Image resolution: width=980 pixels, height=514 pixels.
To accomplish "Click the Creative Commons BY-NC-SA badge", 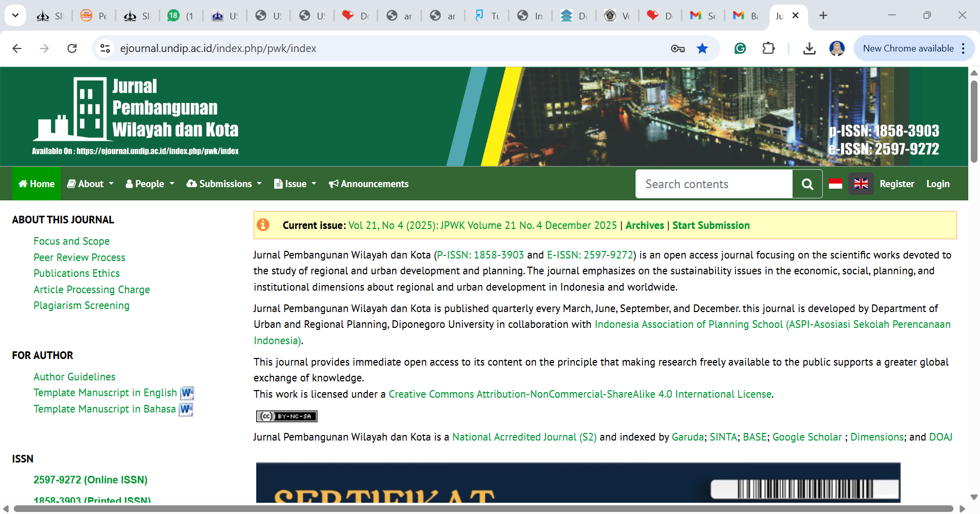I will point(286,416).
